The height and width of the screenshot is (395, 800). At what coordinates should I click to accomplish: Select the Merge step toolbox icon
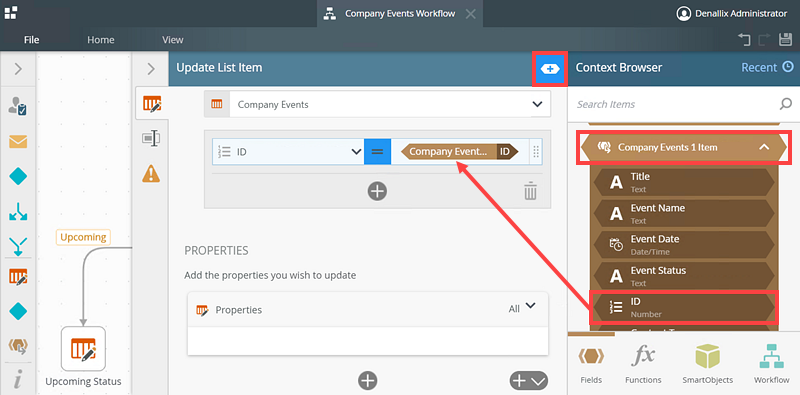(x=18, y=246)
